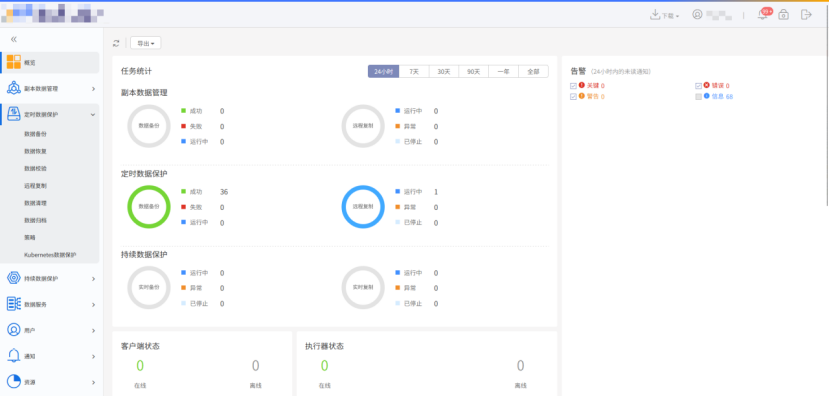Select the 24小时 time range tab
Screen dimensions: 829x396
coord(383,71)
